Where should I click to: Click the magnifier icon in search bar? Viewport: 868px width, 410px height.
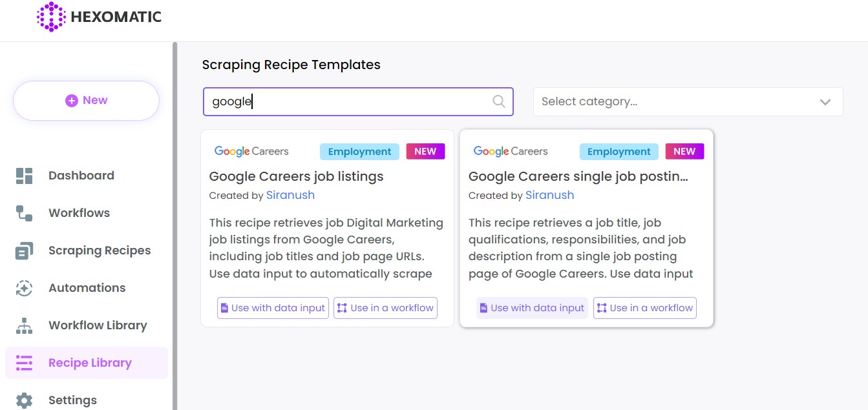[498, 101]
